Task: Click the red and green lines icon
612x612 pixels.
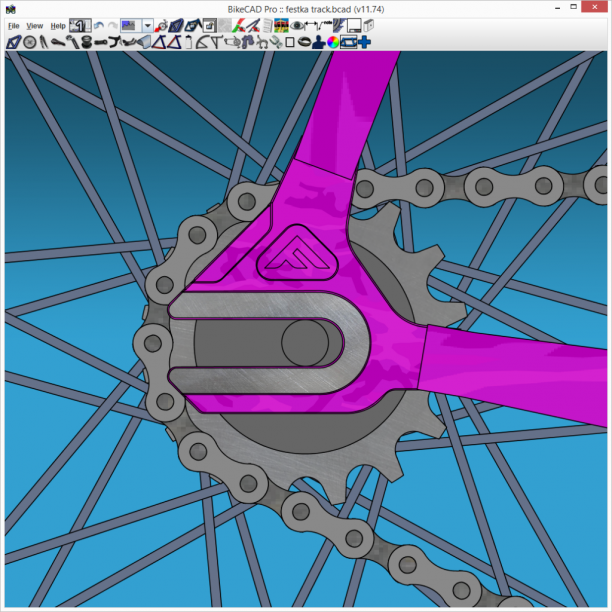Action: pyautogui.click(x=238, y=26)
